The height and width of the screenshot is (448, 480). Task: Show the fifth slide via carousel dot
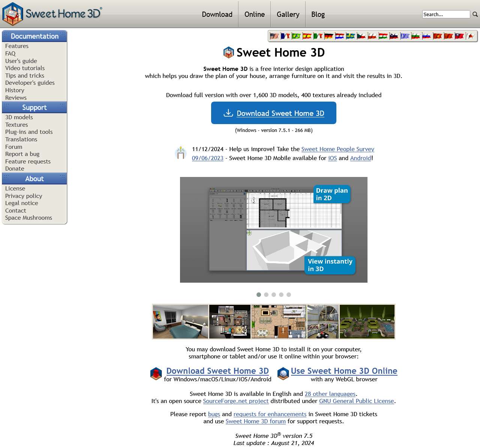click(x=289, y=295)
